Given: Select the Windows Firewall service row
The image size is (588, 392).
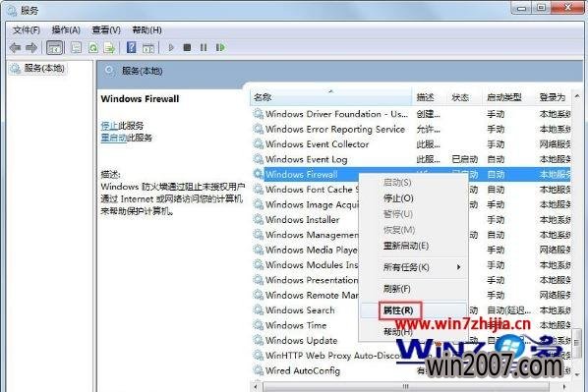Looking at the screenshot, I should click(411, 174).
